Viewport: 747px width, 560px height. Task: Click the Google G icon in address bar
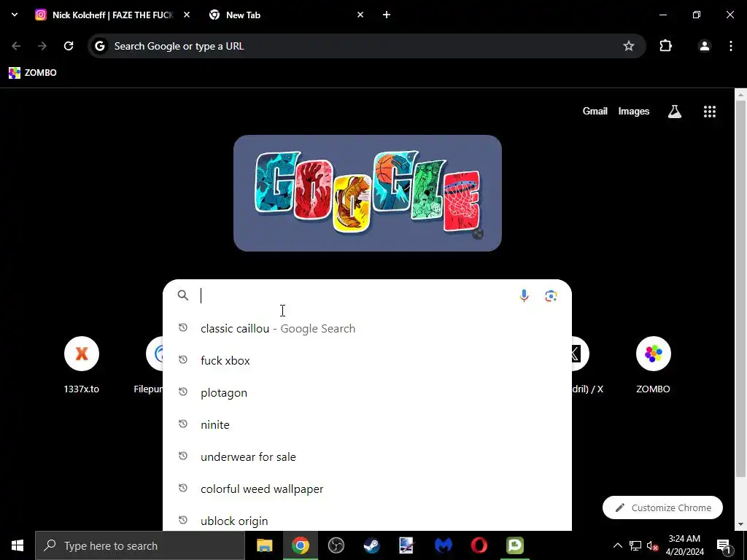tap(99, 46)
